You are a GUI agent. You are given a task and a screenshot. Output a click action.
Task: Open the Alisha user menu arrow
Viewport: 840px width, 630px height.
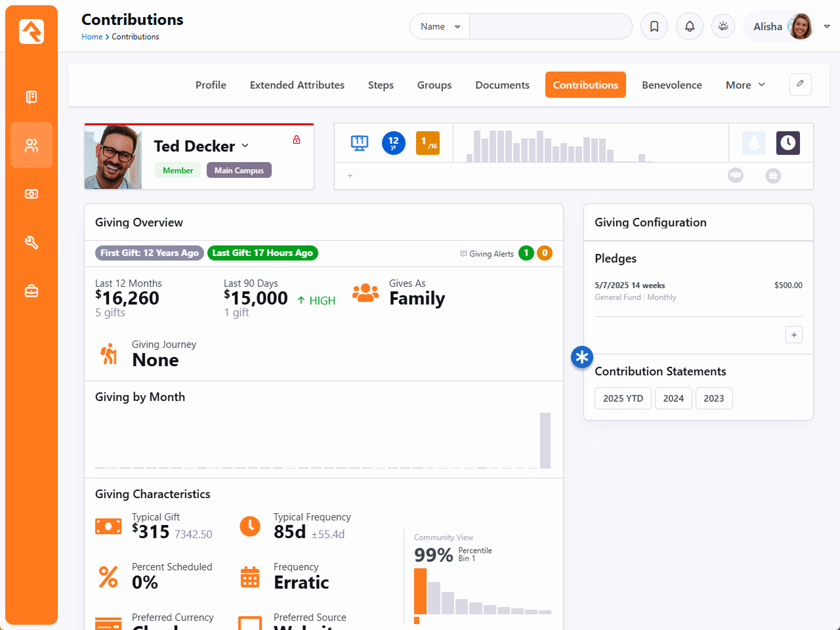(x=827, y=27)
